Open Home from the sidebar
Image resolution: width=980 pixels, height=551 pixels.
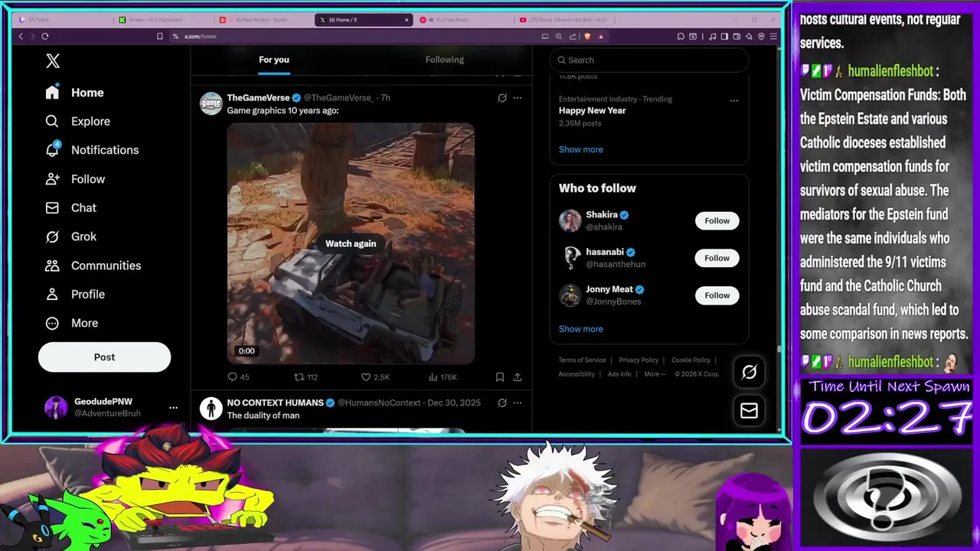[x=74, y=93]
